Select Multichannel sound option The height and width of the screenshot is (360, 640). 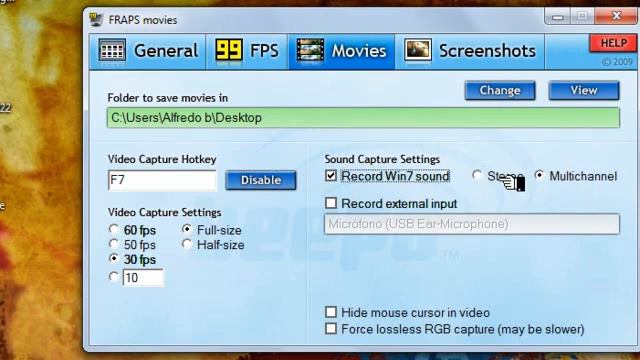(539, 175)
